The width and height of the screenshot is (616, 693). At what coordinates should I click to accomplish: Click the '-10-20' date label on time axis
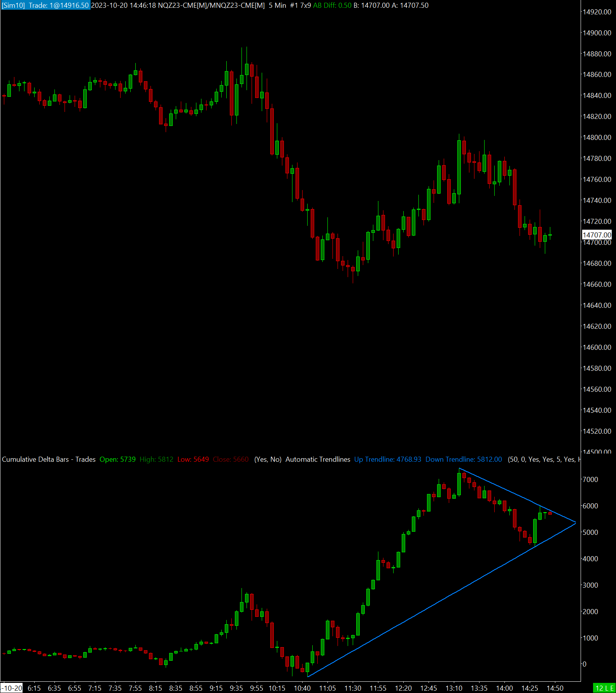pyautogui.click(x=12, y=688)
